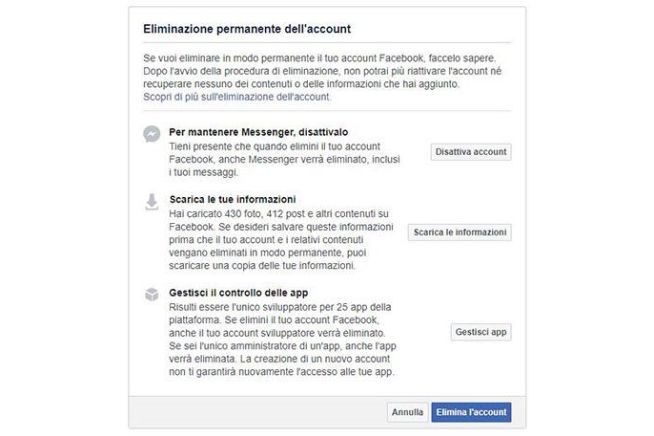Cancel the deletion with Annulla
Image resolution: width=654 pixels, height=436 pixels.
point(407,412)
